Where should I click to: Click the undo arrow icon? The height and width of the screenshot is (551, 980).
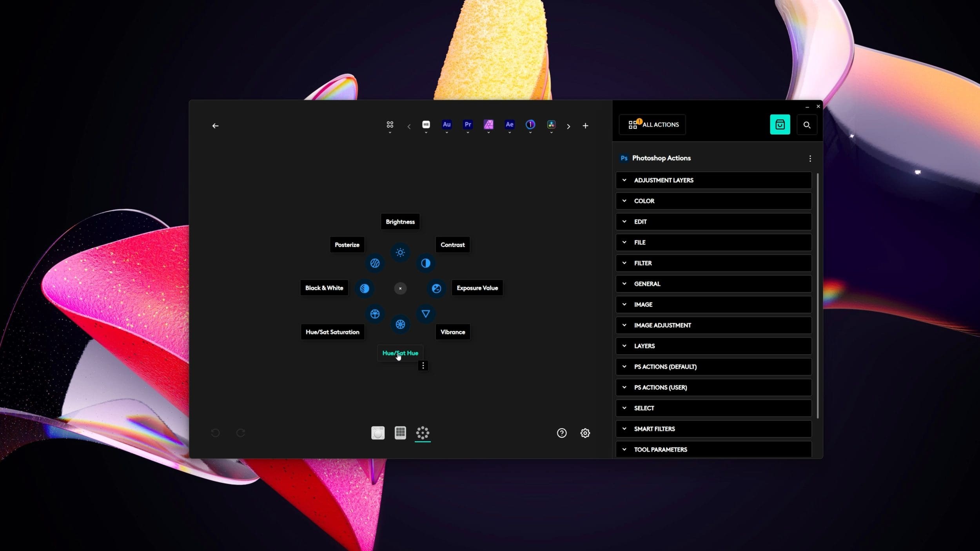215,433
